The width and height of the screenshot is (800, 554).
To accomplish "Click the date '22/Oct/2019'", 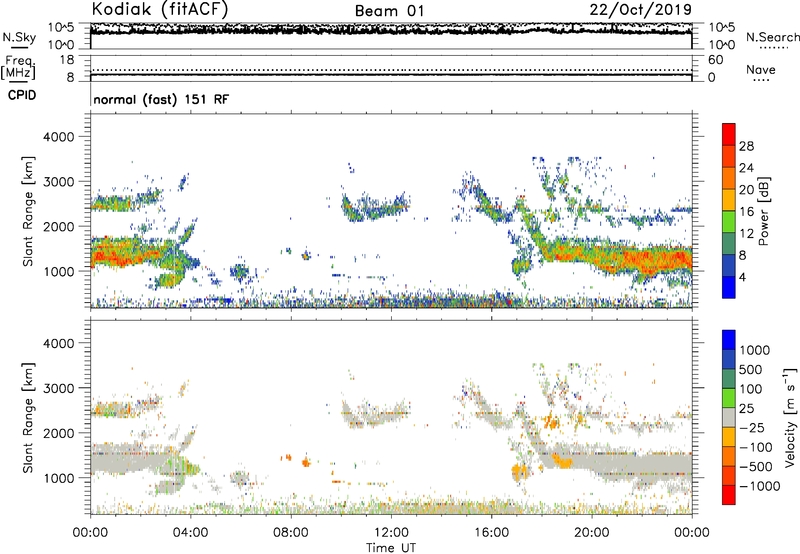I will (640, 10).
